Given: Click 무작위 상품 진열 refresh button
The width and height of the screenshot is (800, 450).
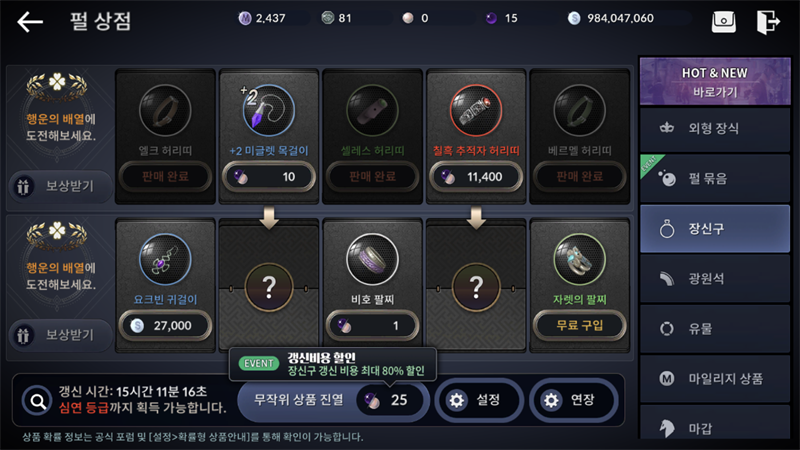Looking at the screenshot, I should point(332,400).
